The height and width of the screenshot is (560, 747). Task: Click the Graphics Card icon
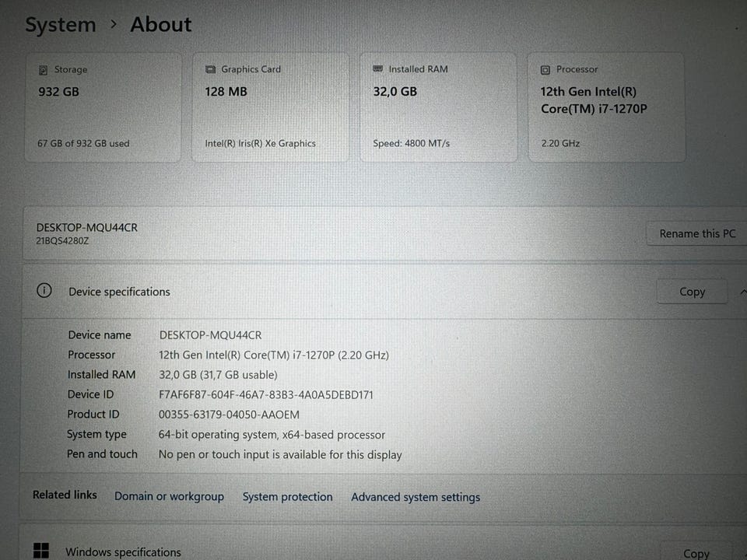click(210, 69)
